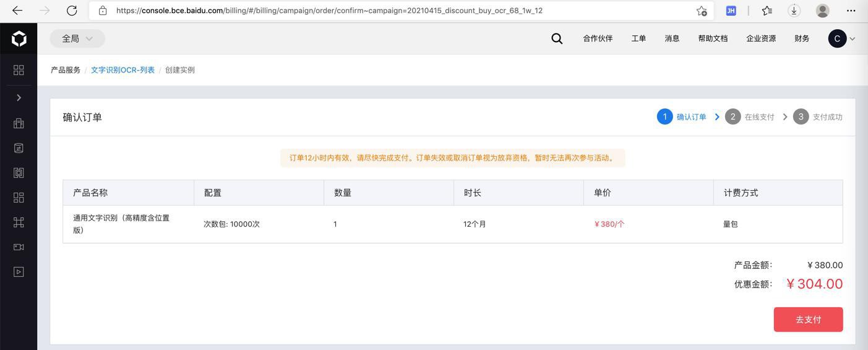Add page to favorites with star-plus icon
The image size is (868, 350).
[x=702, y=11]
